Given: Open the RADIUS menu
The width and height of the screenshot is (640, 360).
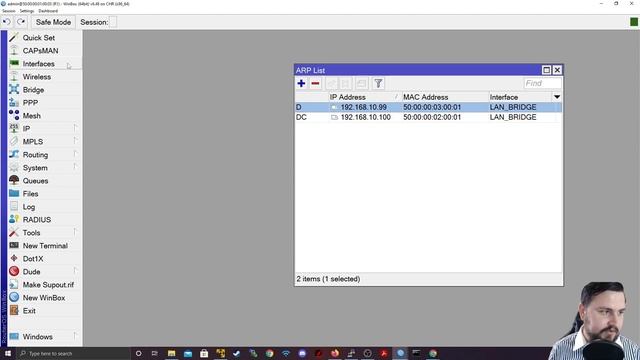Looking at the screenshot, I should (37, 220).
